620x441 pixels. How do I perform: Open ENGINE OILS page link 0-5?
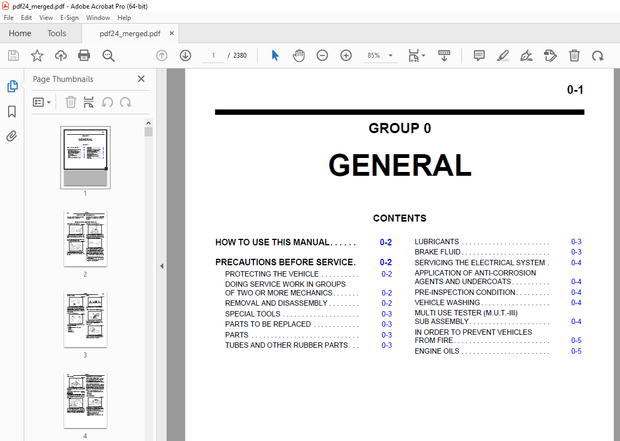click(x=576, y=351)
